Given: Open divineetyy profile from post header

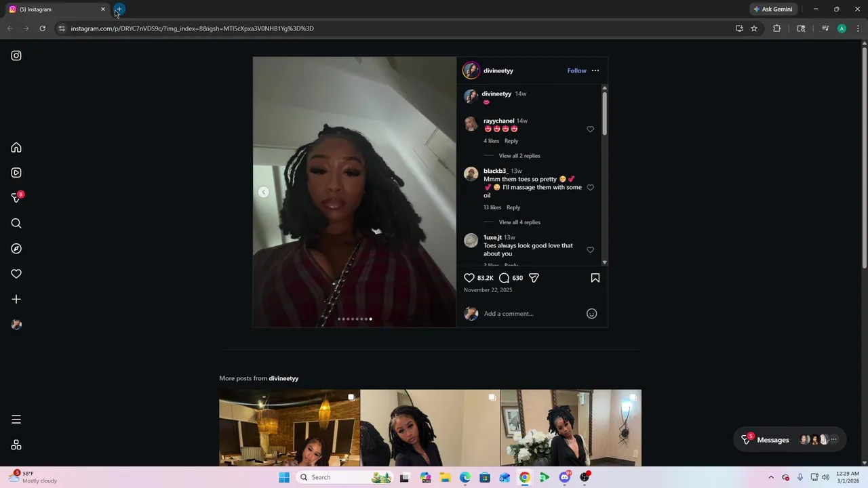Looking at the screenshot, I should tap(498, 70).
